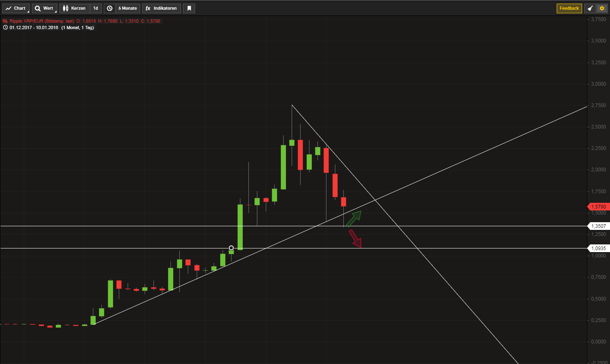Select the circle handle on the trendline
Viewport: 610px width, 364px height.
[231, 248]
